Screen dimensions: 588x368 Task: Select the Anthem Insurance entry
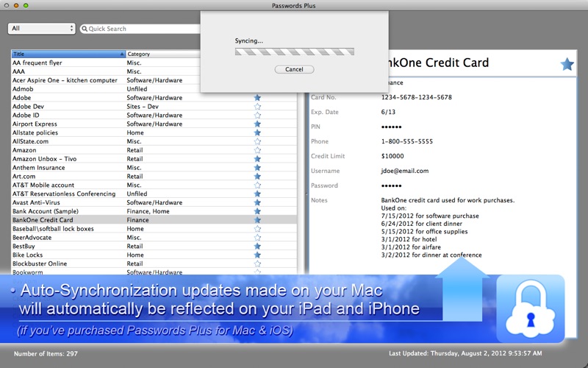click(154, 168)
